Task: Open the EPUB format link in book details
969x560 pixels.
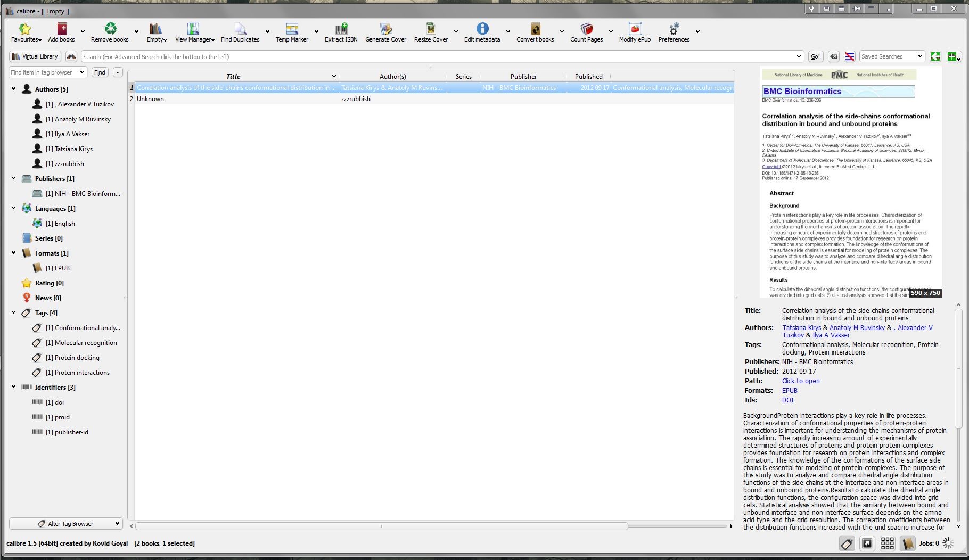Action: (x=790, y=391)
